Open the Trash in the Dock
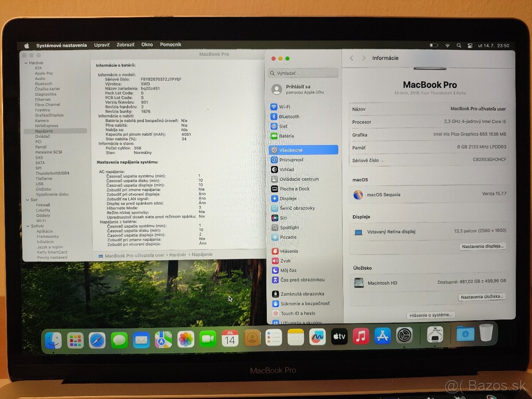Image resolution: width=532 pixels, height=399 pixels. click(x=486, y=333)
